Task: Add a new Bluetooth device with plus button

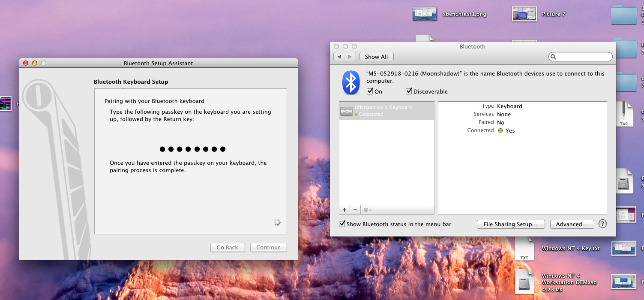Action: tap(344, 210)
